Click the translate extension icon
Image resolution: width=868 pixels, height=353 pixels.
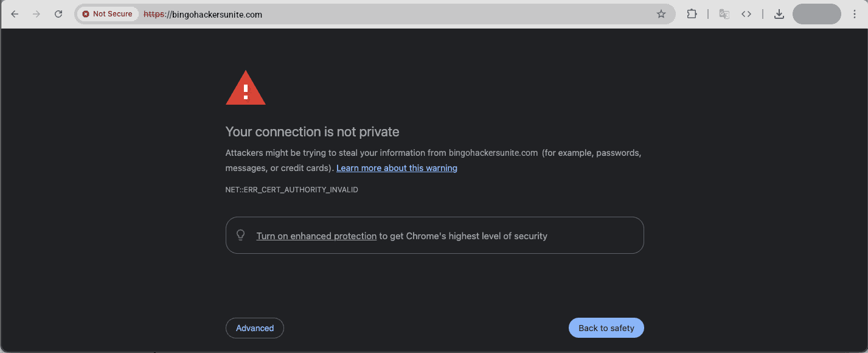pos(724,14)
